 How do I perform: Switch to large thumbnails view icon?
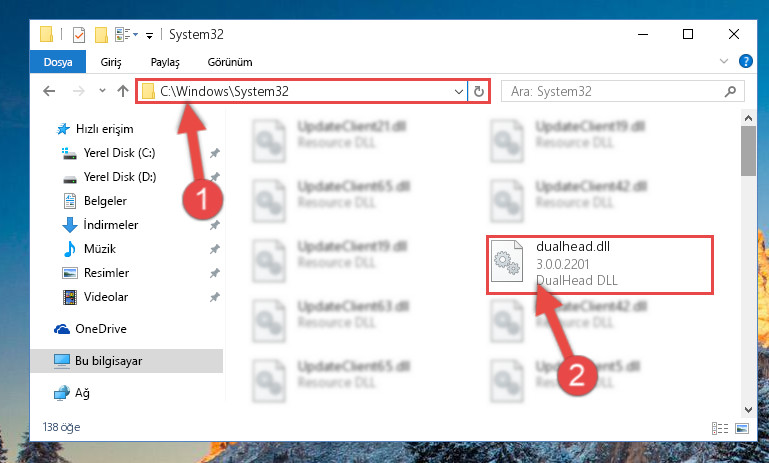point(742,428)
